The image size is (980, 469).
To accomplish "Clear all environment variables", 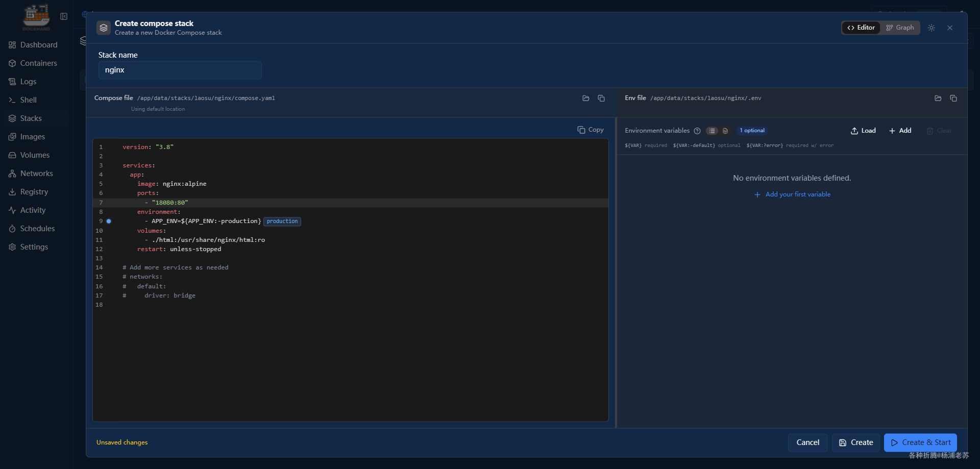I will [x=939, y=131].
